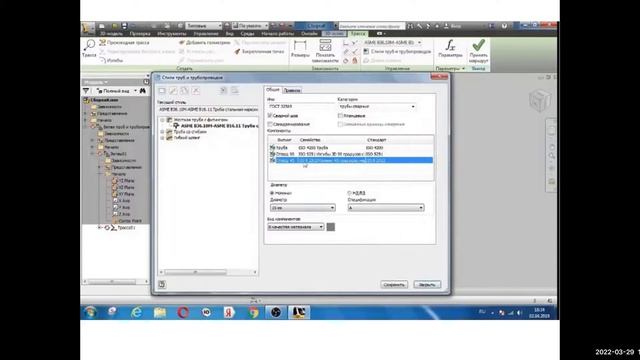Screen dimensions: 640x360
Task: Click the Delete style X icon
Action: (196, 91)
